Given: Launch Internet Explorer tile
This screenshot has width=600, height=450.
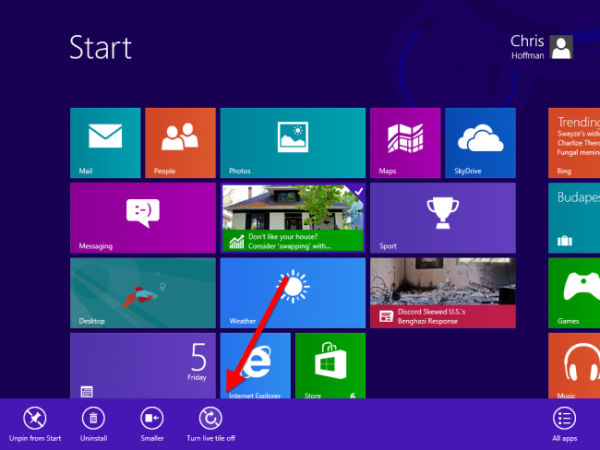Looking at the screenshot, I should click(x=255, y=365).
